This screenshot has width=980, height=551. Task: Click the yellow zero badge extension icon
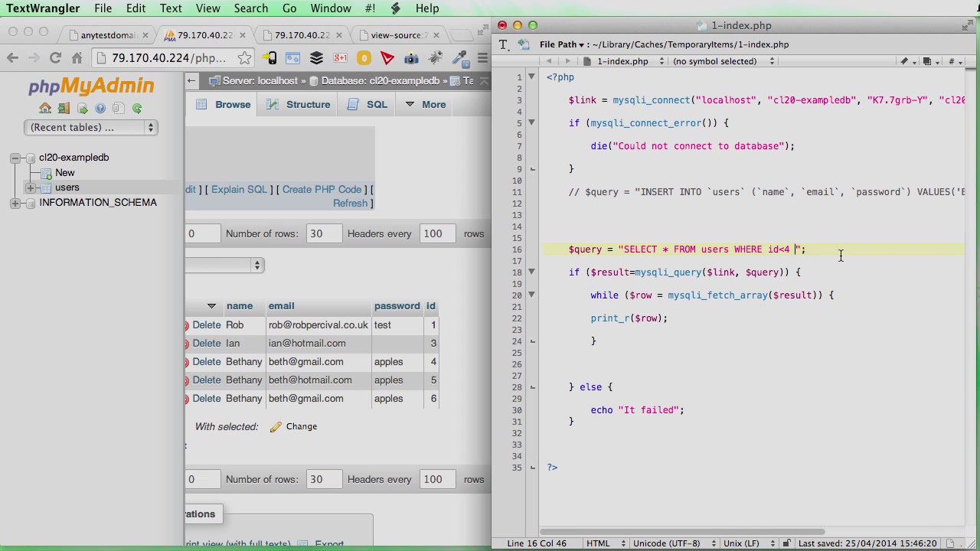pyautogui.click(x=364, y=58)
